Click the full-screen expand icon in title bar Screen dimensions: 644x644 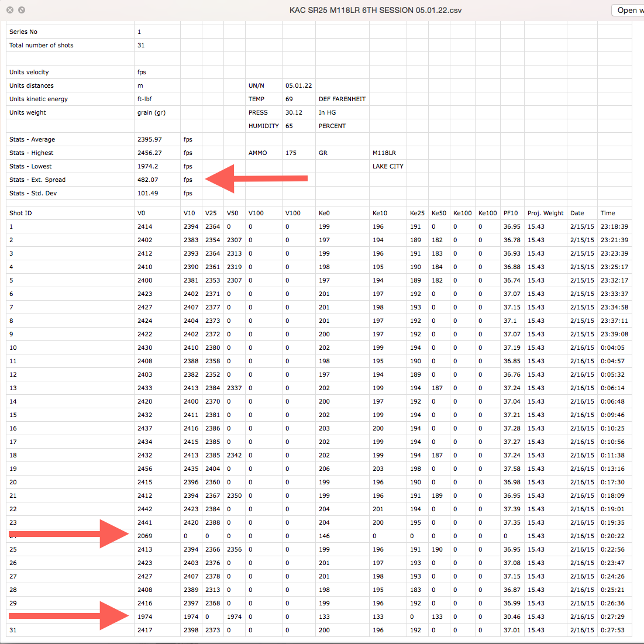[22, 10]
